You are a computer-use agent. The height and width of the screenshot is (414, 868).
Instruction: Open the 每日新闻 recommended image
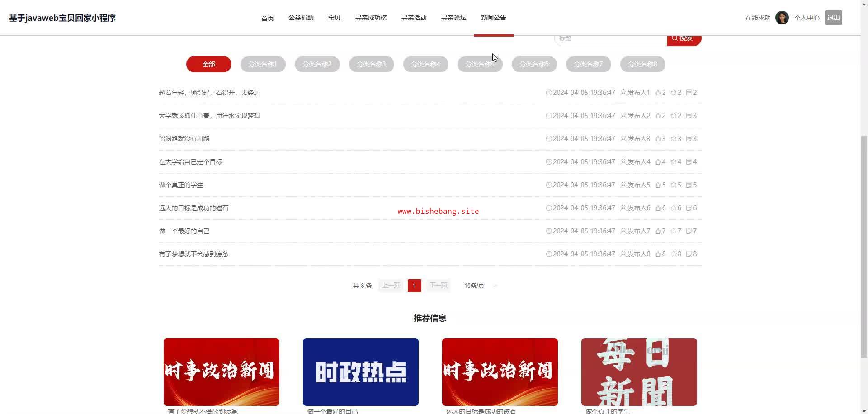(x=639, y=372)
